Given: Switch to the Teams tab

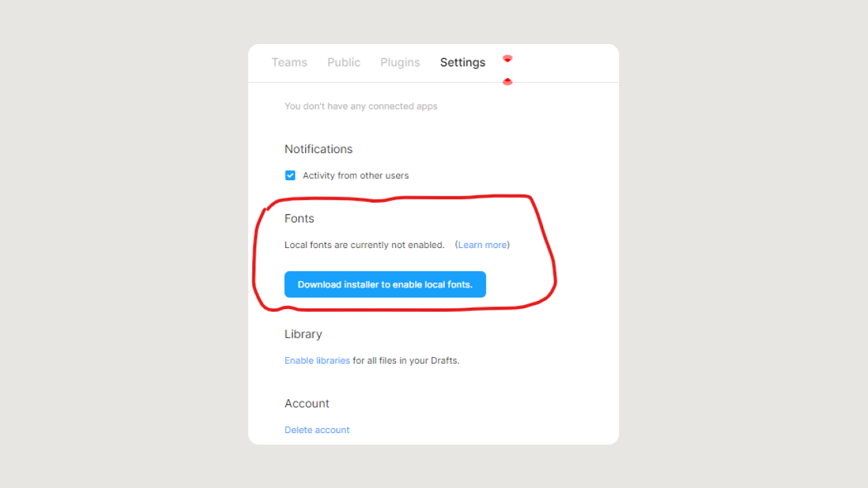Looking at the screenshot, I should pos(290,62).
